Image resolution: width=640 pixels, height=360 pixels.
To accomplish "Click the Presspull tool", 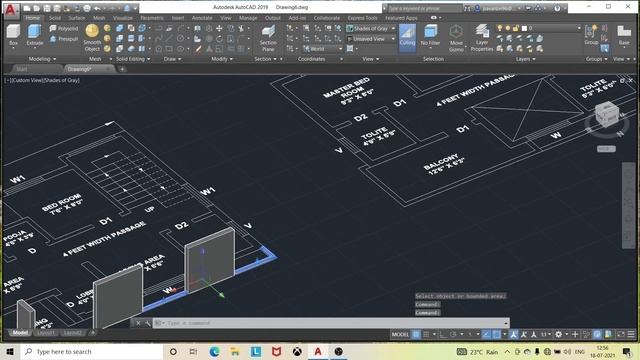I will pos(63,39).
